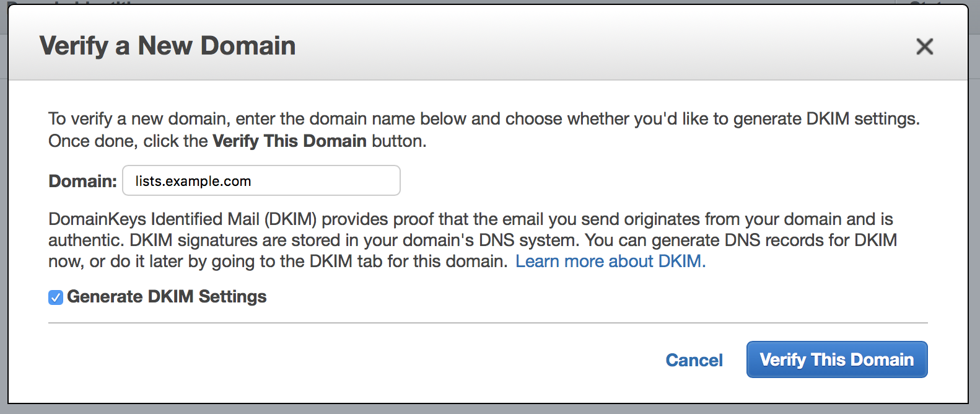Dismiss the dialog with the Cancel link
Screen dimensions: 980x414
pyautogui.click(x=694, y=360)
